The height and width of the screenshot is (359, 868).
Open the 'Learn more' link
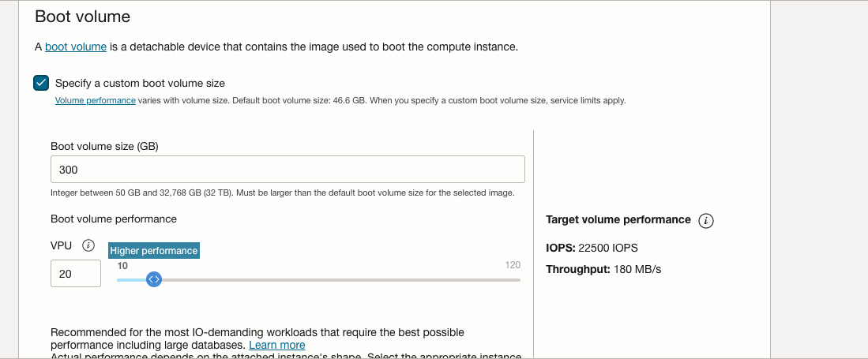point(276,345)
